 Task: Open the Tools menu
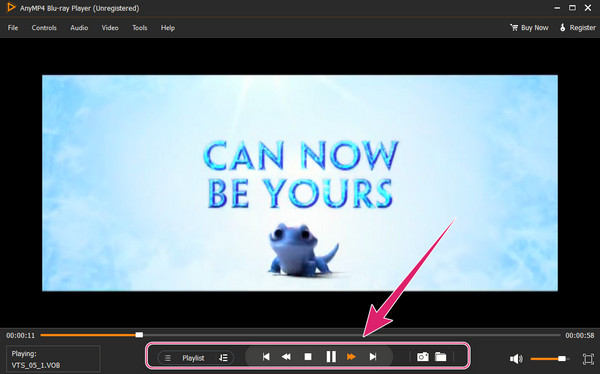pyautogui.click(x=140, y=28)
